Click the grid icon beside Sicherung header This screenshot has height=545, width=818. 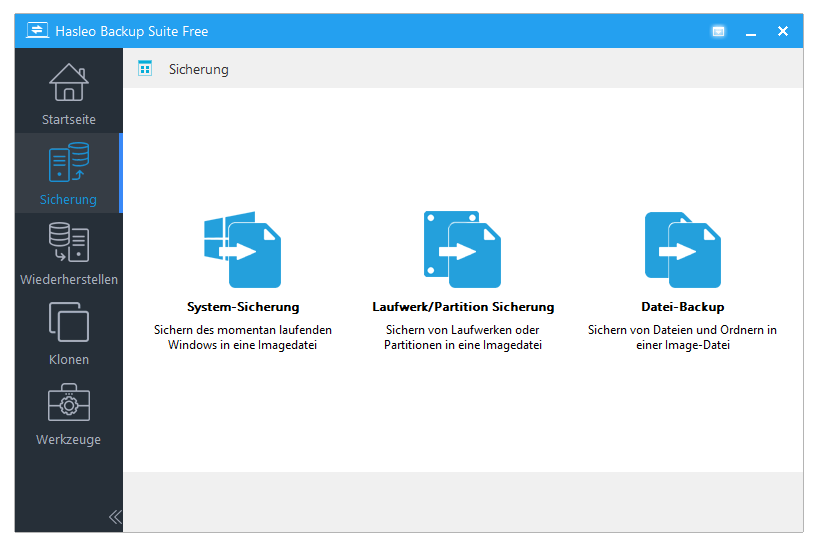145,68
